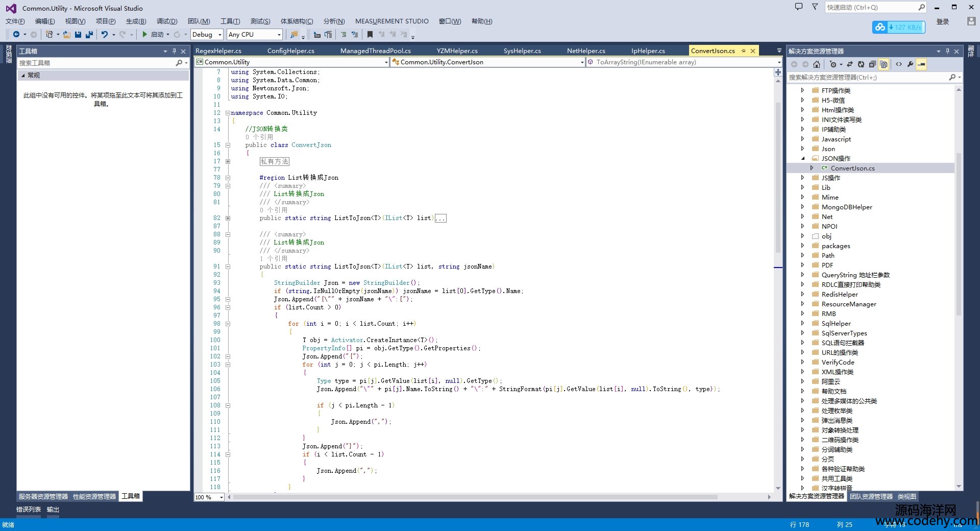Expand collapsed ListToJson method at line 82
Viewport: 980px width, 531px height.
point(228,218)
